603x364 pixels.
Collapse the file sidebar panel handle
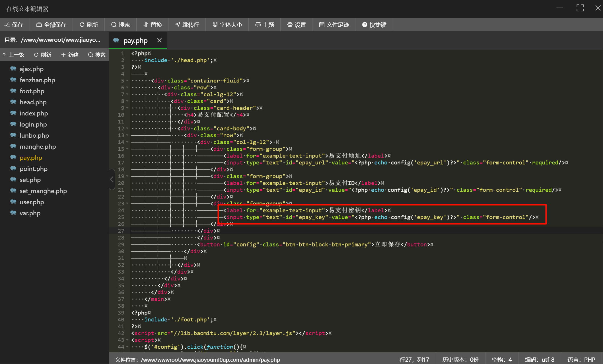[112, 179]
